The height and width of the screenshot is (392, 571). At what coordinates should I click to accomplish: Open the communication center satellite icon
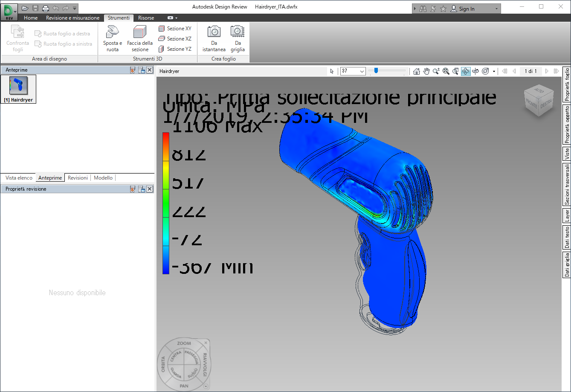(433, 9)
